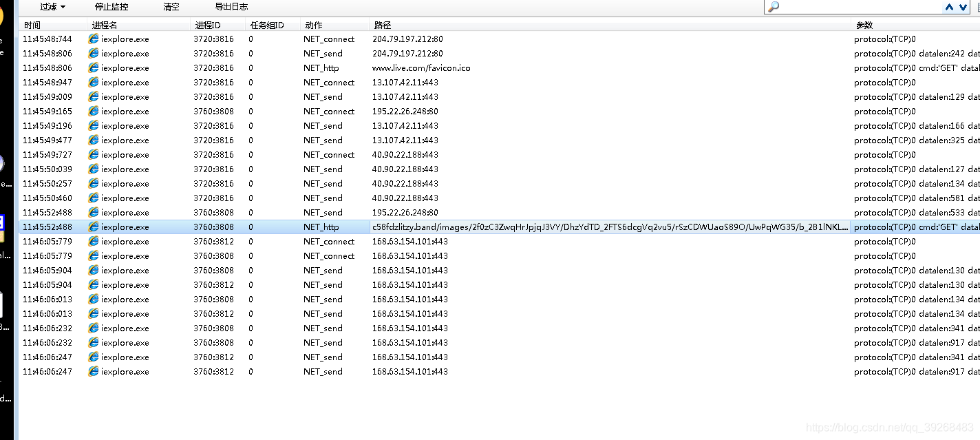
Task: Click the iexplore icon in the 11:45:49:165 row
Action: (94, 111)
